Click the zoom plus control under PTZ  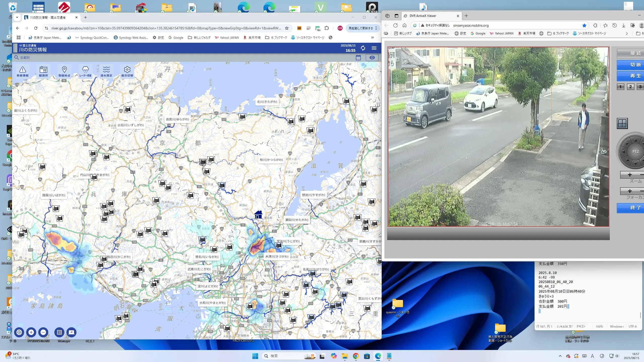click(630, 174)
